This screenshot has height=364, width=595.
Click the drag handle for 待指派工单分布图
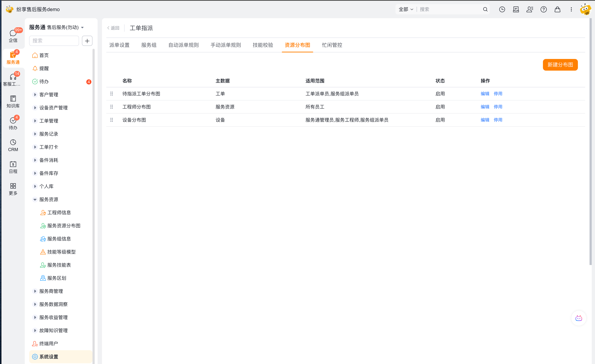coord(112,94)
